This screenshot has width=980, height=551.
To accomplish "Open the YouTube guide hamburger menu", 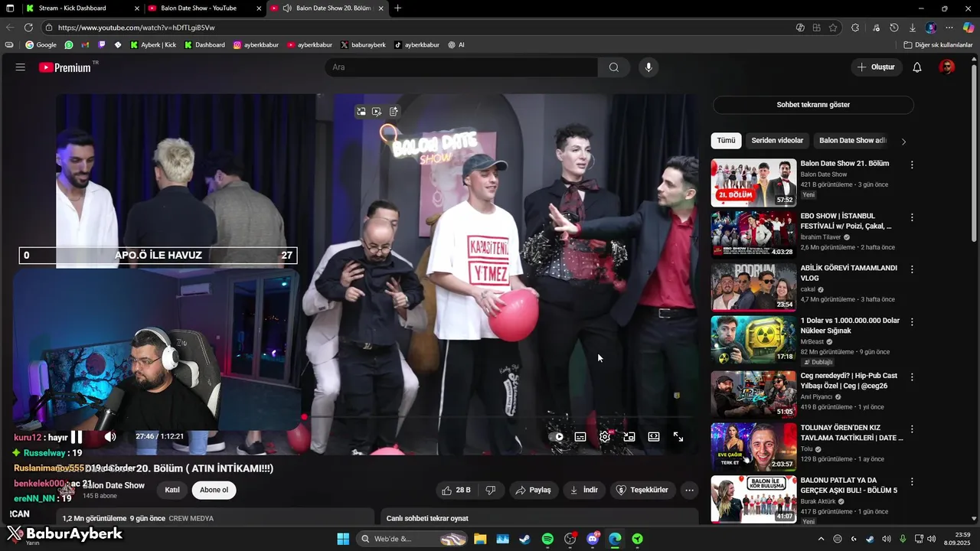I will click(x=21, y=67).
